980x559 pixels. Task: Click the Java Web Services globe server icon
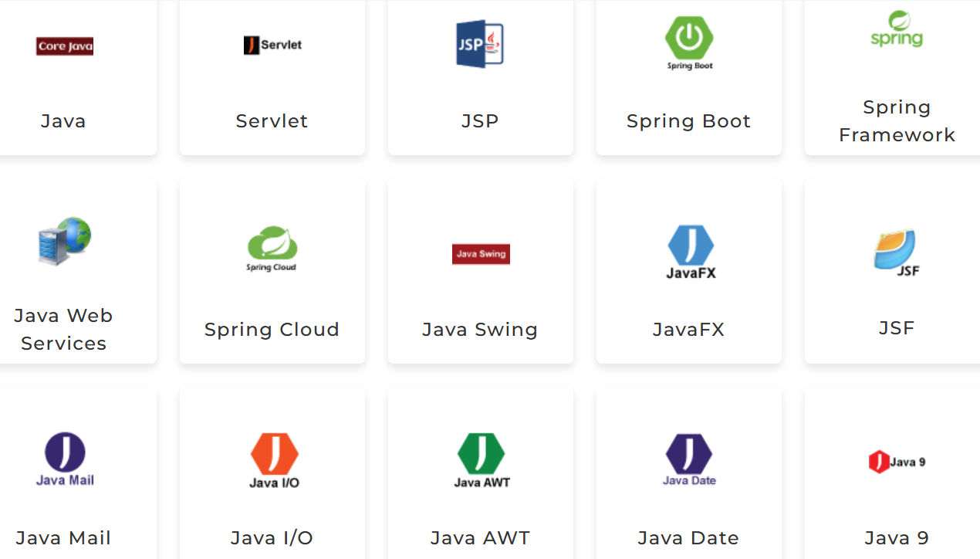(65, 241)
